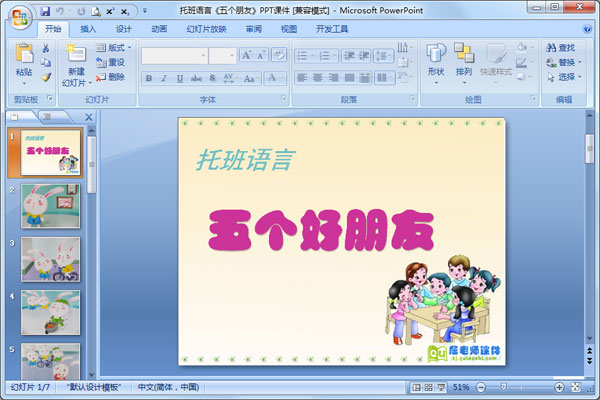Open Quick Styles (快速样式) gallery
Screen dimensions: 600x400
click(496, 63)
